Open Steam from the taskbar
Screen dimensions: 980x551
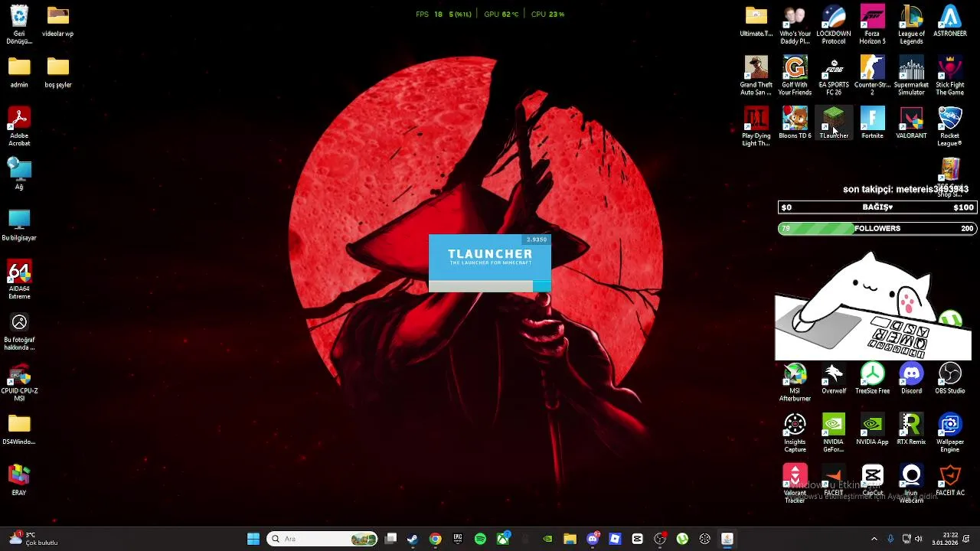tap(413, 539)
